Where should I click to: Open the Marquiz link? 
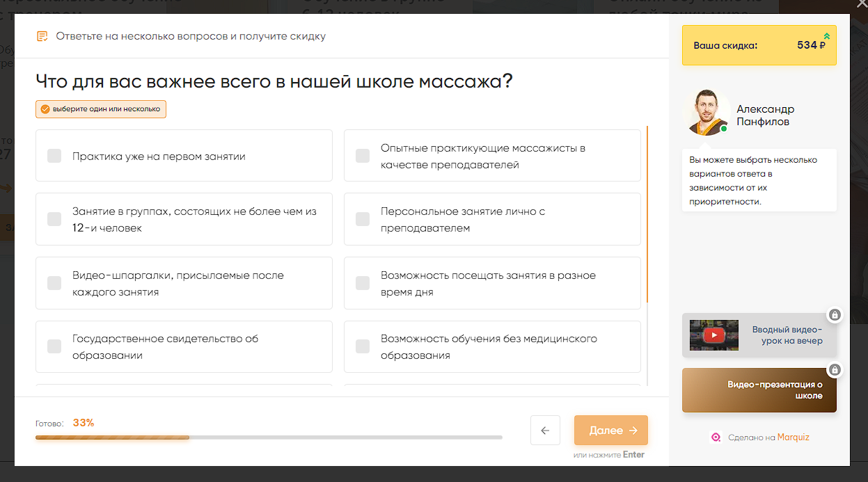793,437
